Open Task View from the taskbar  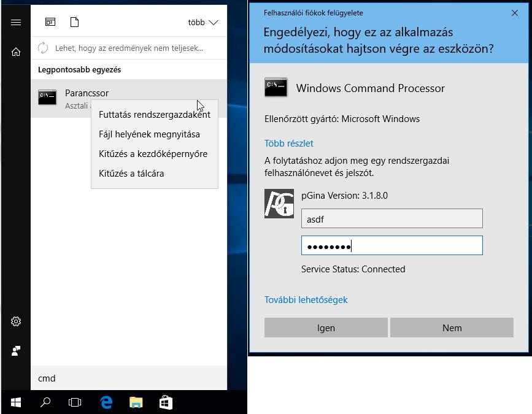pos(75,402)
